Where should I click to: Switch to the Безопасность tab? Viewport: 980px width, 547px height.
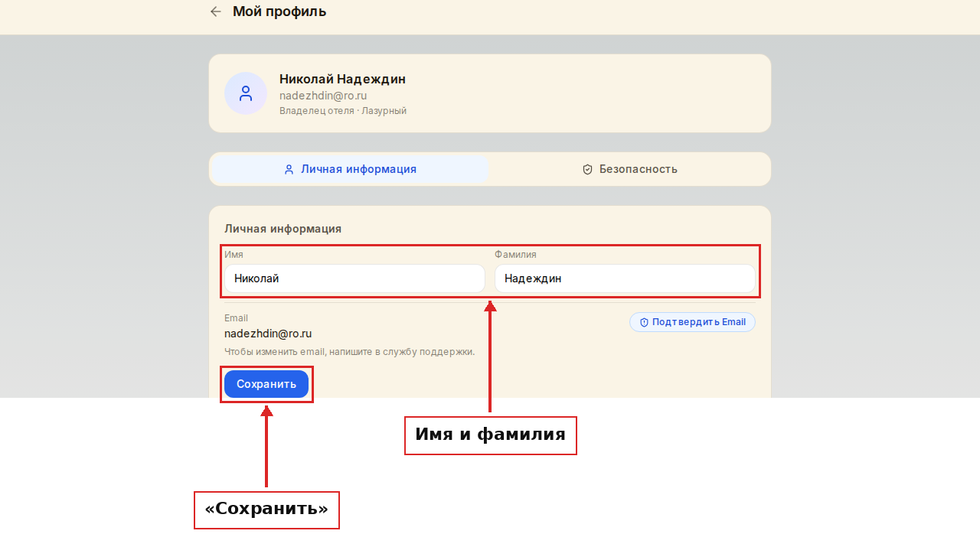point(630,169)
